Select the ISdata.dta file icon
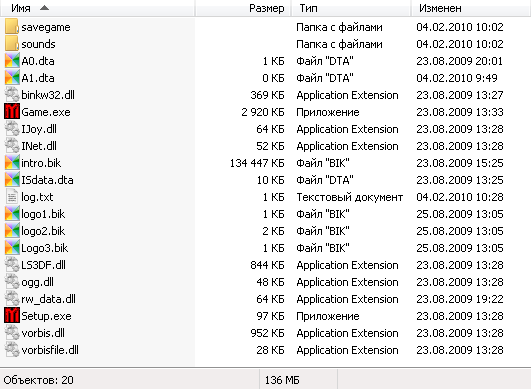The image size is (531, 390). coord(12,180)
